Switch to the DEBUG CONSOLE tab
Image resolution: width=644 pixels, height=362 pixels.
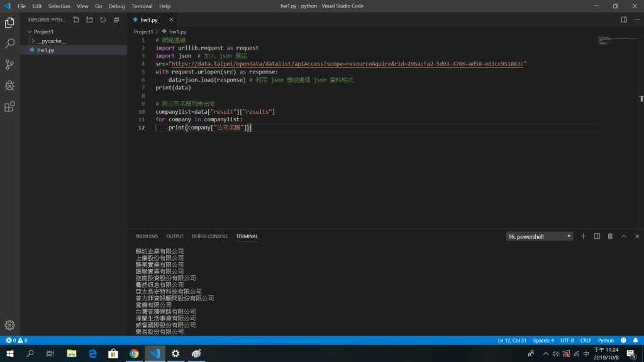click(210, 236)
